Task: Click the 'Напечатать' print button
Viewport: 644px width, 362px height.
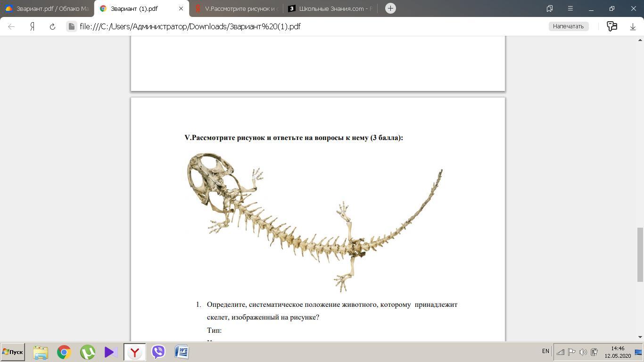Action: (568, 26)
